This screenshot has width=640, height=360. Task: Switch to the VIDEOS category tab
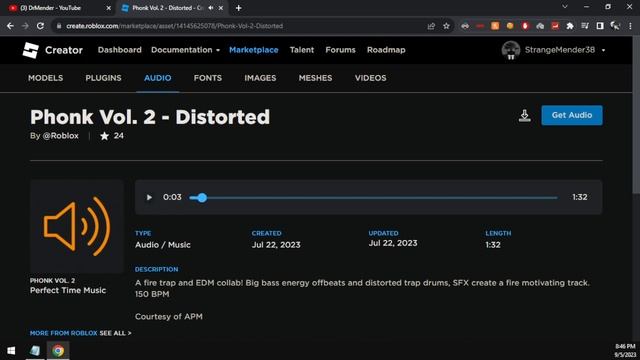coord(371,78)
